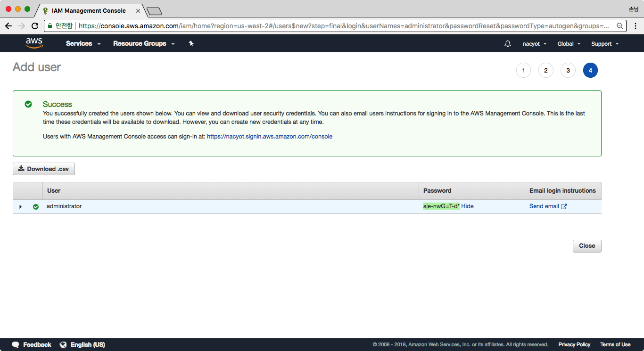Open the nacyot account dropdown

point(535,44)
